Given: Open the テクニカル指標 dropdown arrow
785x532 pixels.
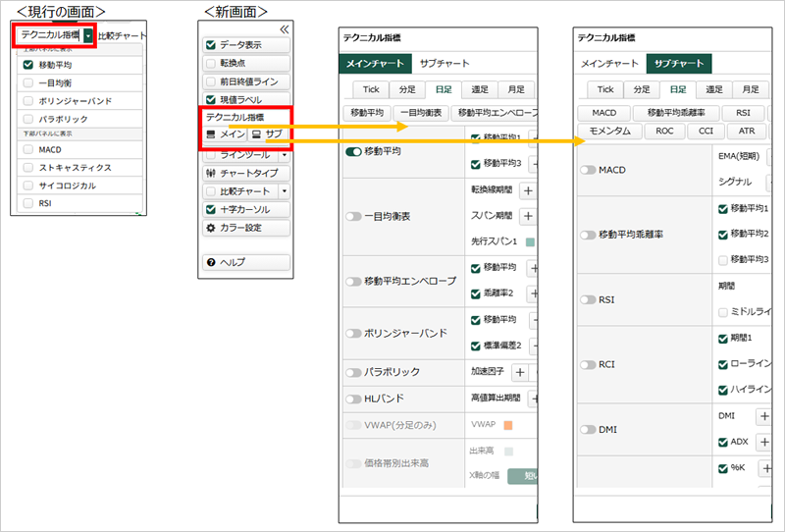Looking at the screenshot, I should [x=89, y=34].
